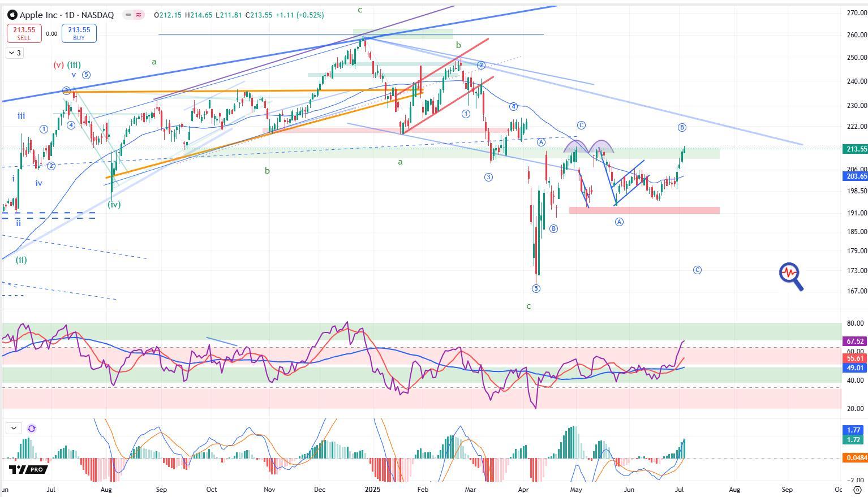
Task: Click the TradingView PRO logo
Action: [27, 469]
